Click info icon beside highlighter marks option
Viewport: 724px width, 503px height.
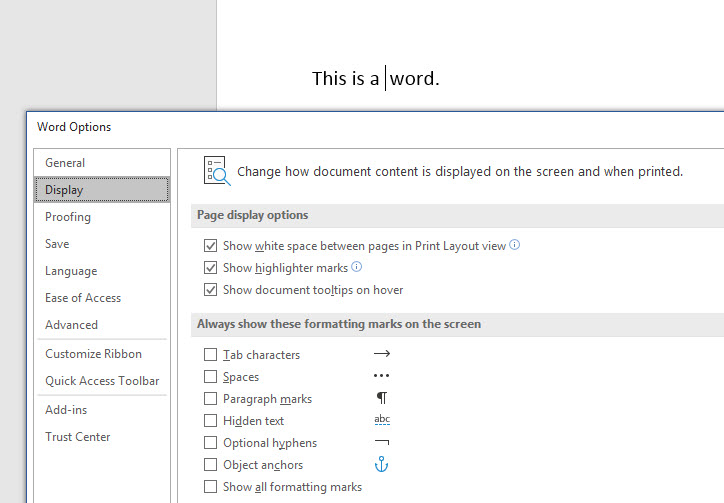tap(357, 267)
